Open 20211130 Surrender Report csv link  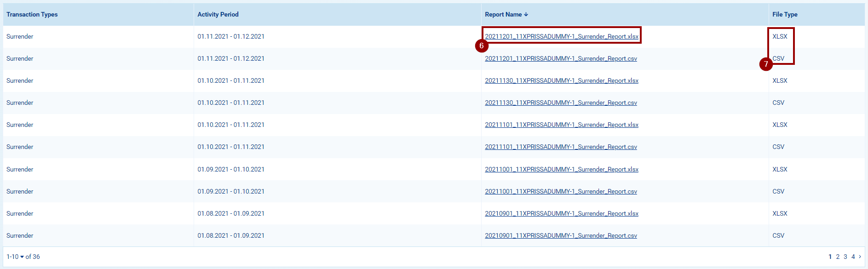coord(560,103)
